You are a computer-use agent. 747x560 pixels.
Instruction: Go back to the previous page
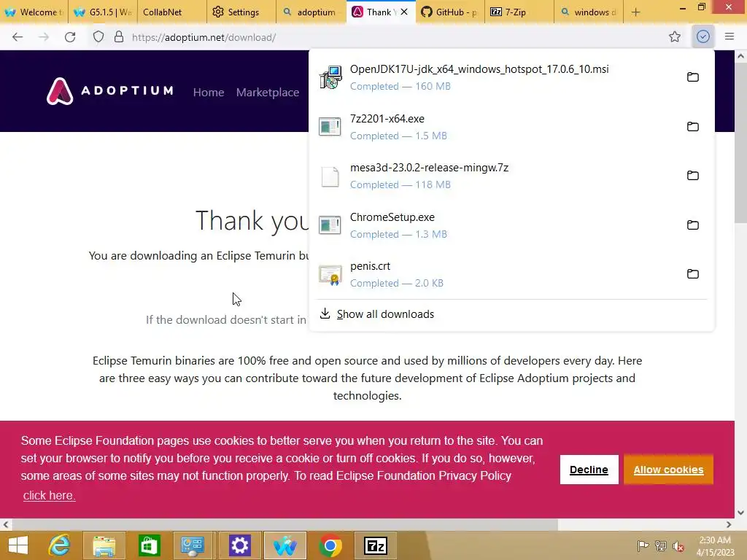click(x=18, y=37)
